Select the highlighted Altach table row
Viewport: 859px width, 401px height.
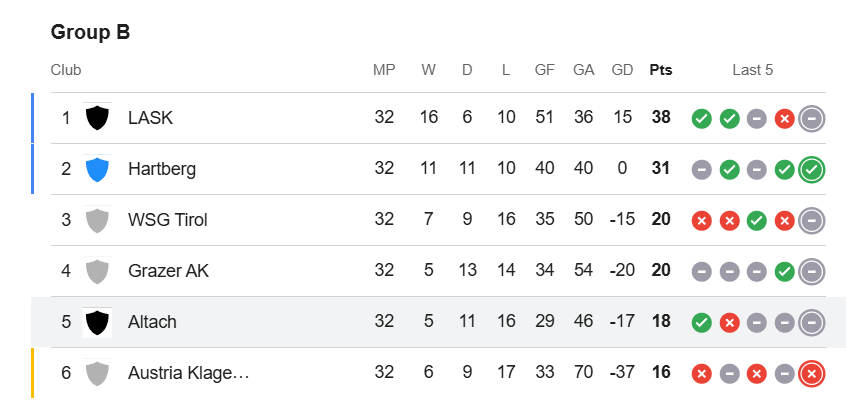(438, 322)
